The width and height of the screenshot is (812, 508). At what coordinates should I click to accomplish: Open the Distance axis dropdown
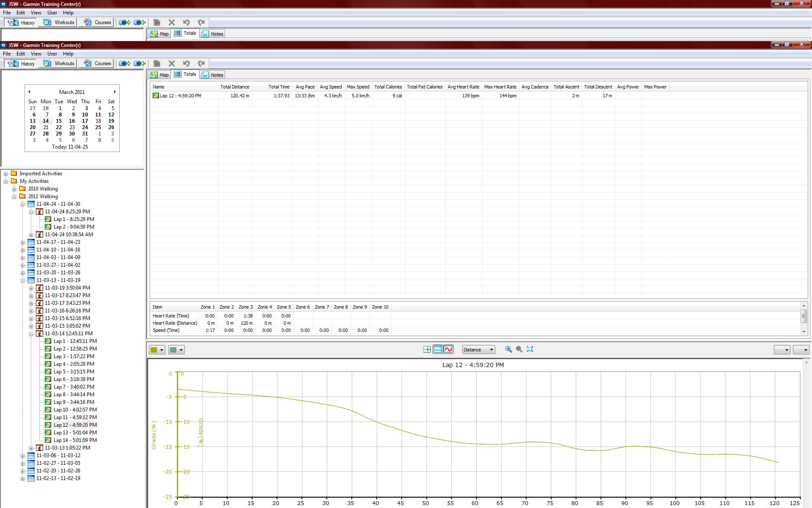click(x=478, y=350)
